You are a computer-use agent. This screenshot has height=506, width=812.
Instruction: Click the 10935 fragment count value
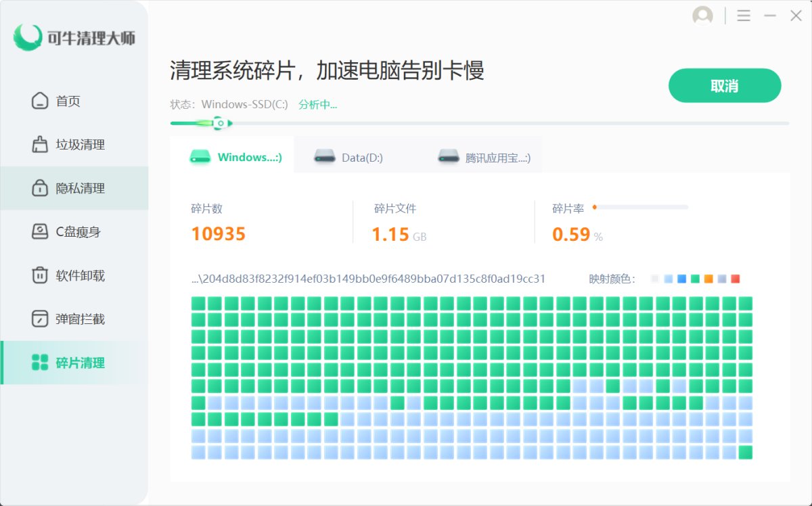pos(218,234)
